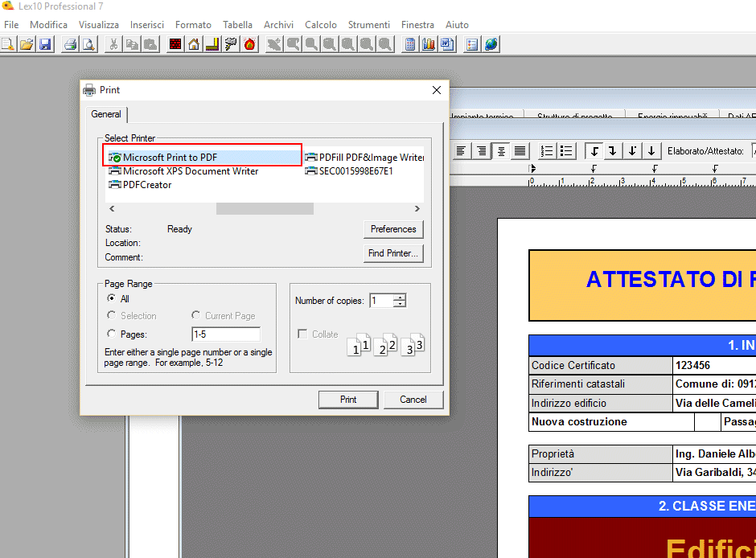
Task: Open printer Preferences
Action: (393, 229)
